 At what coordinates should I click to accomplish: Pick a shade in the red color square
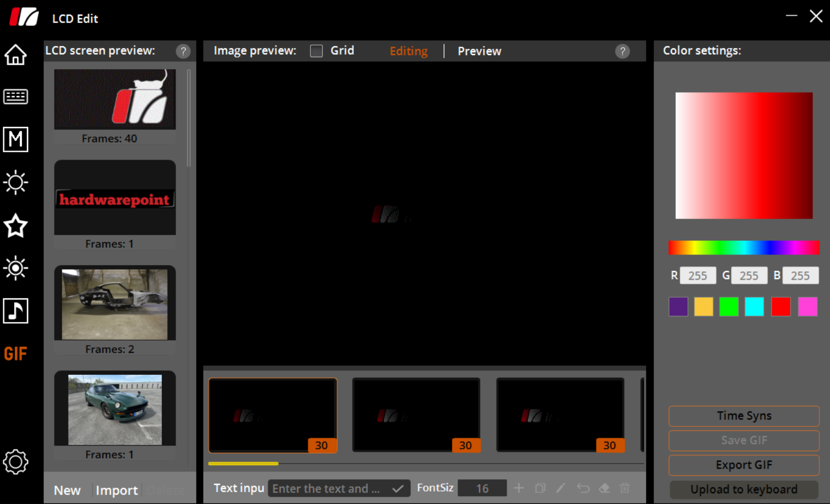[x=744, y=156]
